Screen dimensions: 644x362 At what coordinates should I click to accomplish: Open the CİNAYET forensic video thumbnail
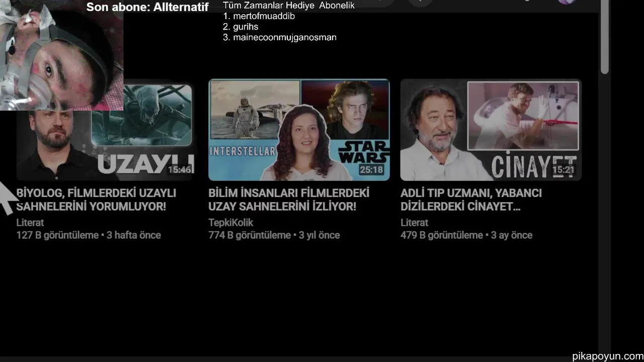491,130
